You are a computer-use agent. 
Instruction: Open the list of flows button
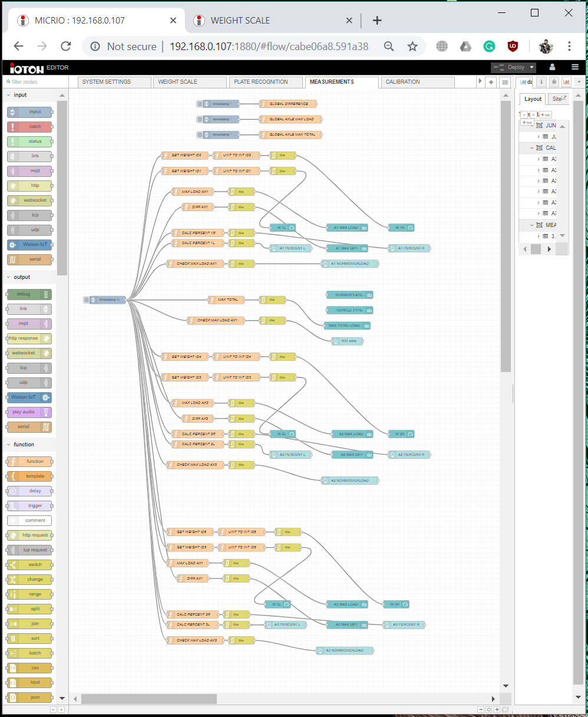click(505, 82)
